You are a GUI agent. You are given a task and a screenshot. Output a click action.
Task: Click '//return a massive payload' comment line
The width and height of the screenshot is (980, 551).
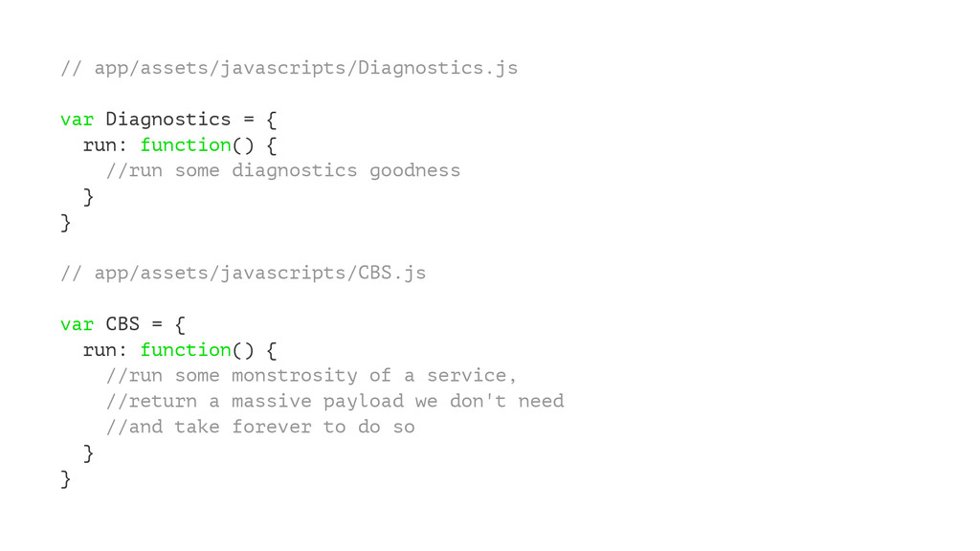tap(335, 401)
